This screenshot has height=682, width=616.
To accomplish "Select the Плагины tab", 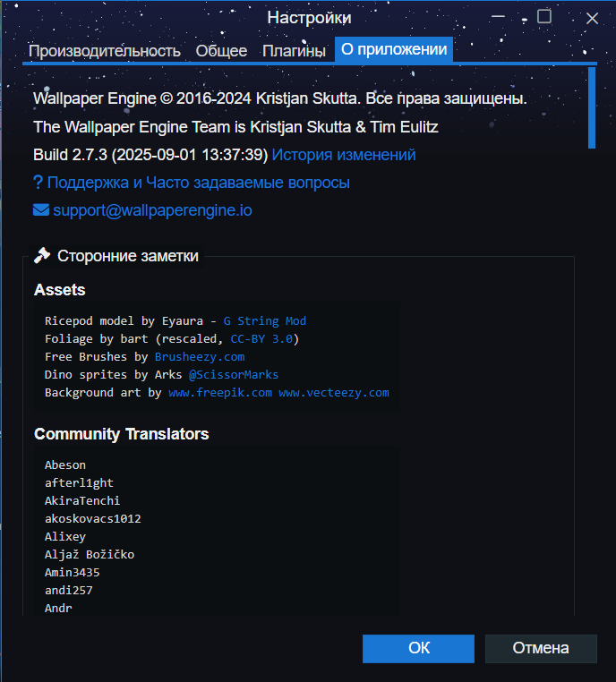I will [x=294, y=51].
